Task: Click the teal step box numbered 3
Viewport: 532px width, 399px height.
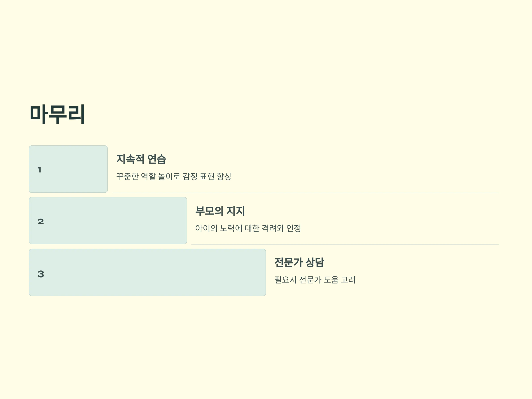Action: tap(147, 272)
